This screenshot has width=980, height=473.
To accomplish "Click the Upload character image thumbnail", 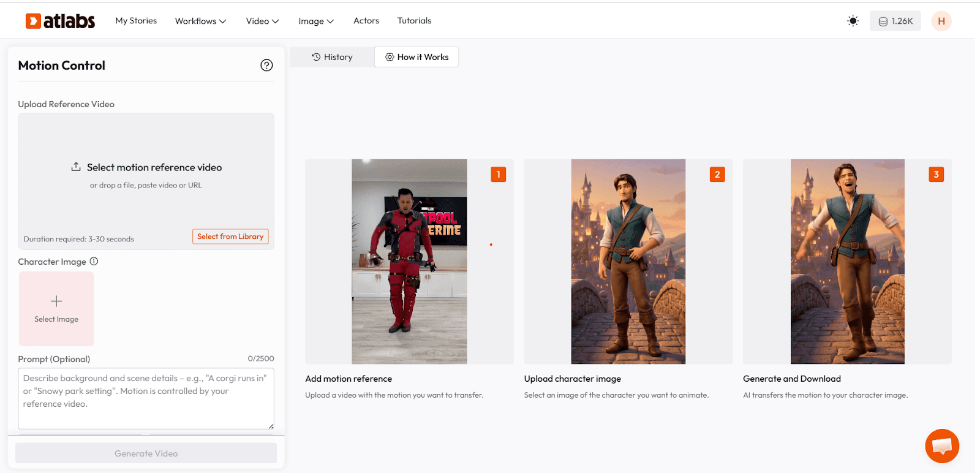I will tap(628, 262).
